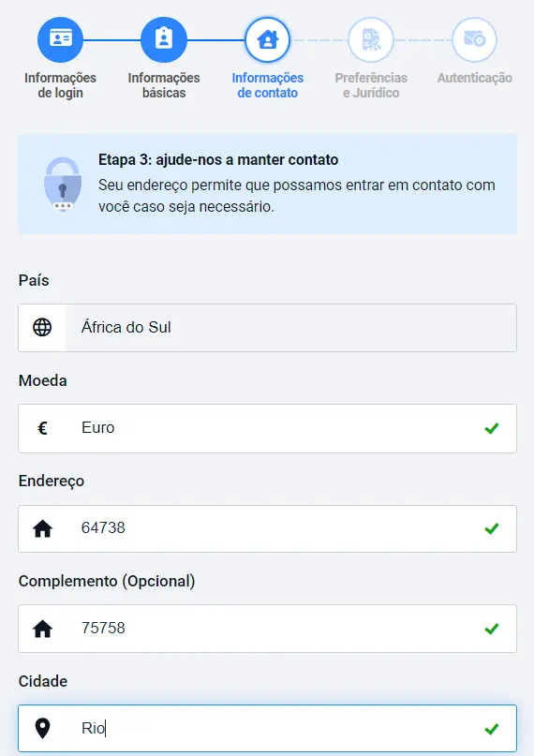This screenshot has width=534, height=756.
Task: Open the País dropdown showing África do Sul
Action: [268, 328]
